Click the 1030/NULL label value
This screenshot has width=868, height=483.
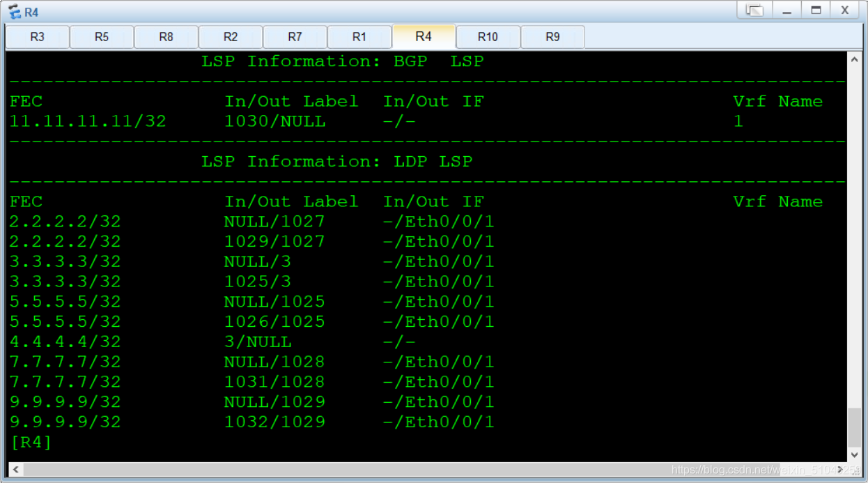coord(274,121)
